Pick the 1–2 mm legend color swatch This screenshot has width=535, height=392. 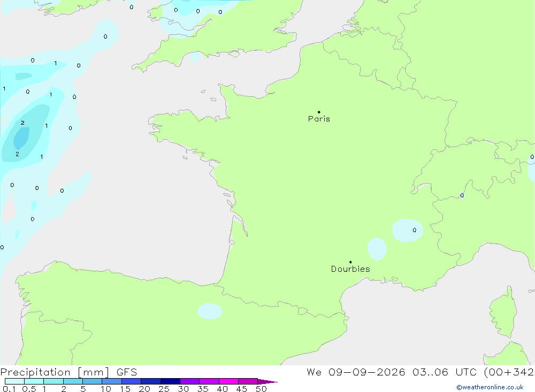(x=53, y=381)
